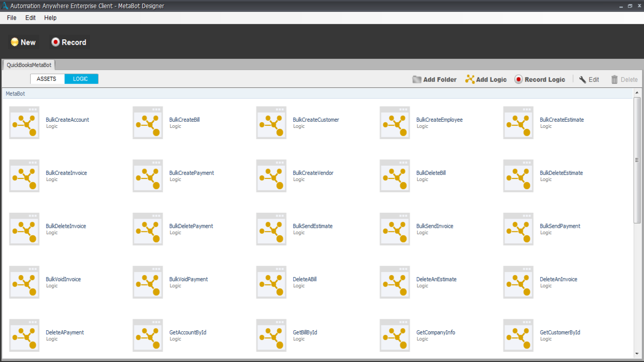Image resolution: width=644 pixels, height=362 pixels.
Task: Click the BulkSendPayment name text
Action: [x=560, y=226]
